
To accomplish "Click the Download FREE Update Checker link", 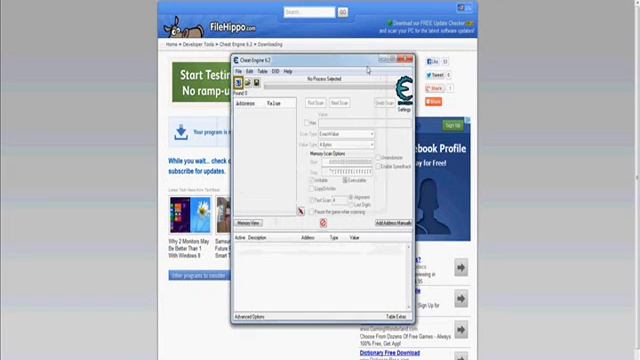I will coord(429,24).
